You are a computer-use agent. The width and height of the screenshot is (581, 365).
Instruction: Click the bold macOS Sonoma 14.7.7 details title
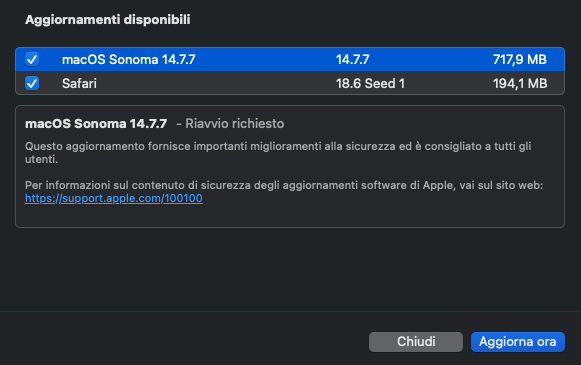point(96,124)
